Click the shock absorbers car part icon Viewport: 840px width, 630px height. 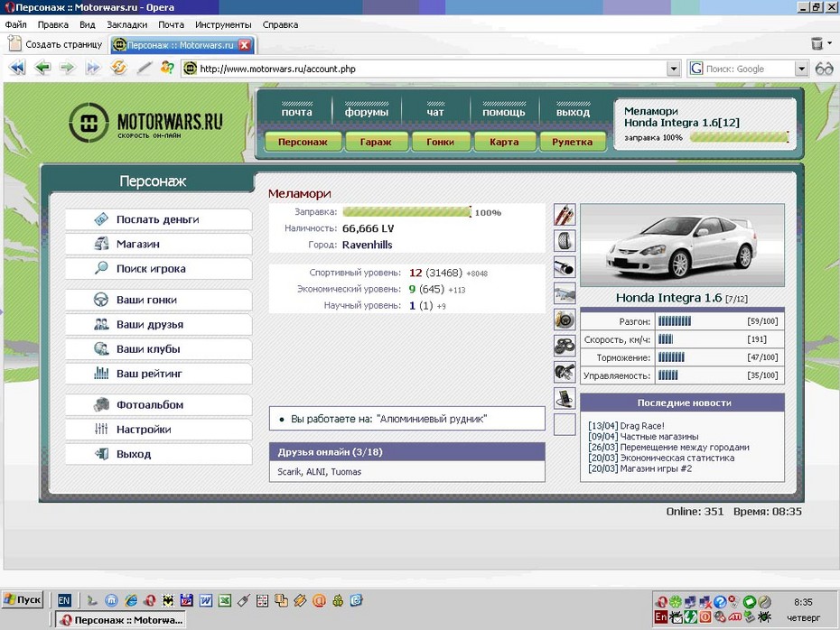(x=565, y=215)
